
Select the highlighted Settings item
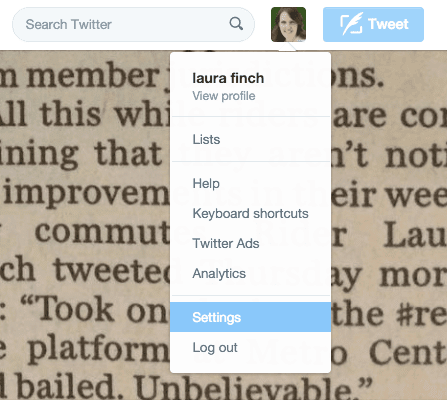(250, 317)
